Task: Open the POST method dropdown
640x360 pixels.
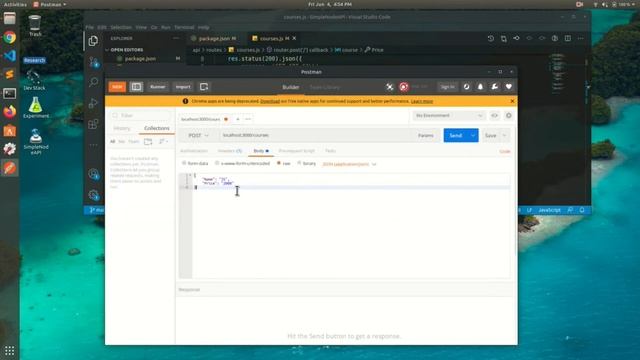Action: (x=199, y=135)
